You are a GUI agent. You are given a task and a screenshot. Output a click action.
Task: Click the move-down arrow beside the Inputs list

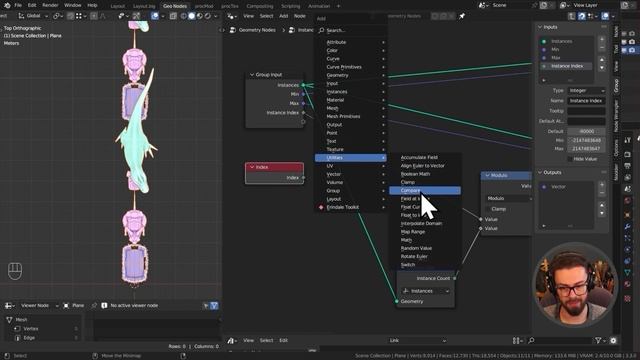pos(602,68)
